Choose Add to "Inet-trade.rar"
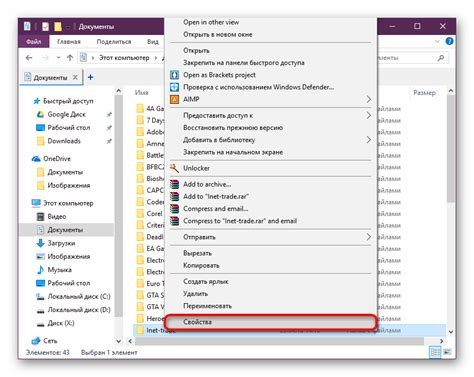The width and height of the screenshot is (474, 377). point(216,196)
